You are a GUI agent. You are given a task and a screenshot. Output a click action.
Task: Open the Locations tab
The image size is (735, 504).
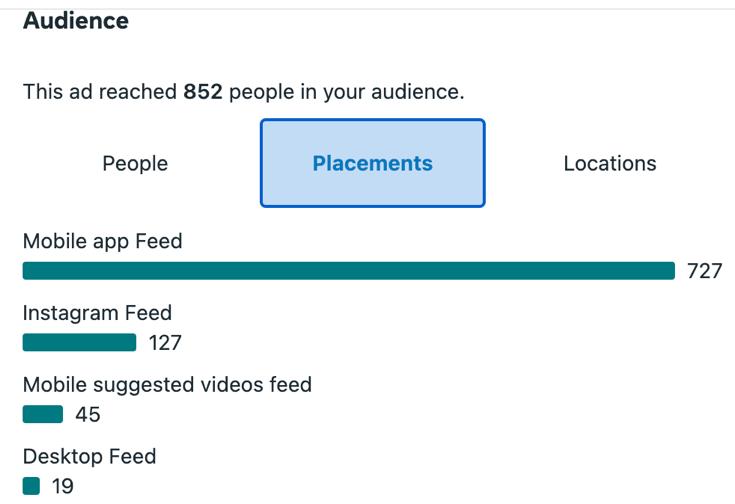[609, 163]
